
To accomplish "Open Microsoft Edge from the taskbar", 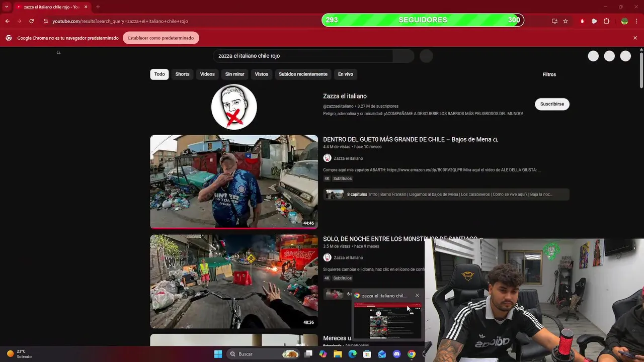I will [x=353, y=354].
